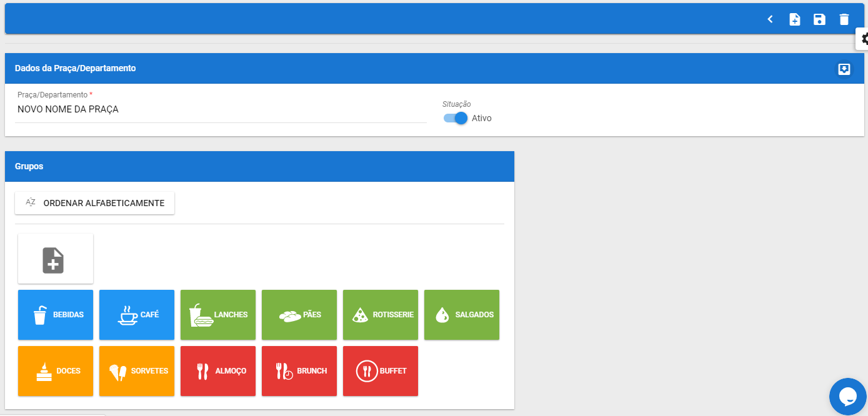Select the orange Doces group tile
This screenshot has height=416, width=868.
pos(55,371)
